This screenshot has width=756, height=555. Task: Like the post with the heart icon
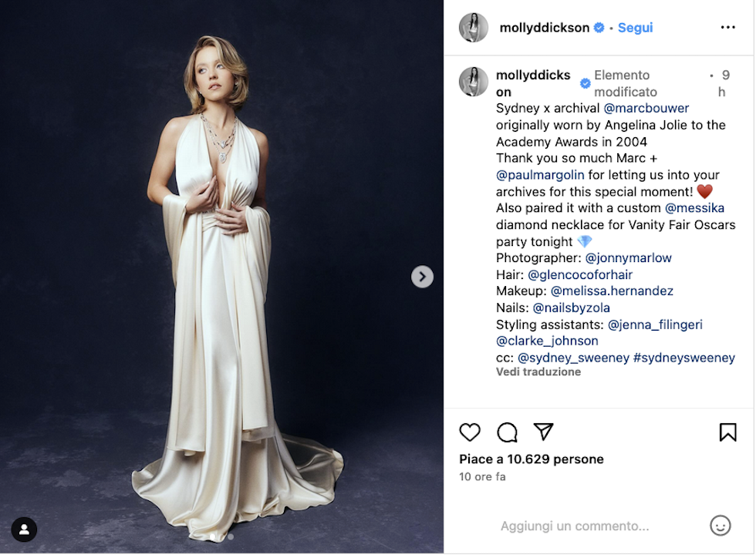pos(470,432)
